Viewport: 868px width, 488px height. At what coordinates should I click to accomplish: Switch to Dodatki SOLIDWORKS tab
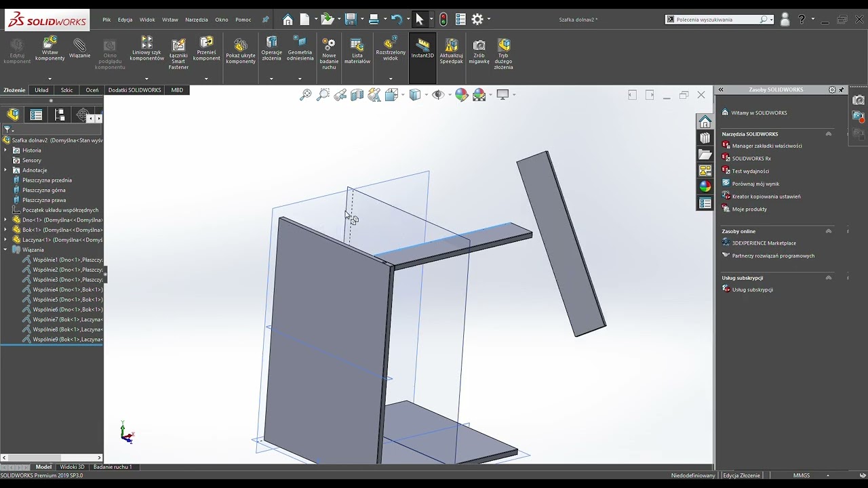click(135, 90)
